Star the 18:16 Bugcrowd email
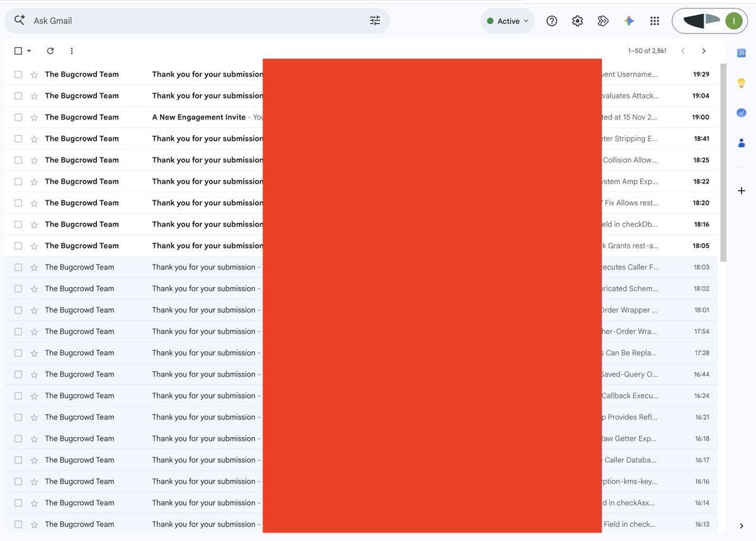Screen dimensions: 756x541 [x=34, y=224]
